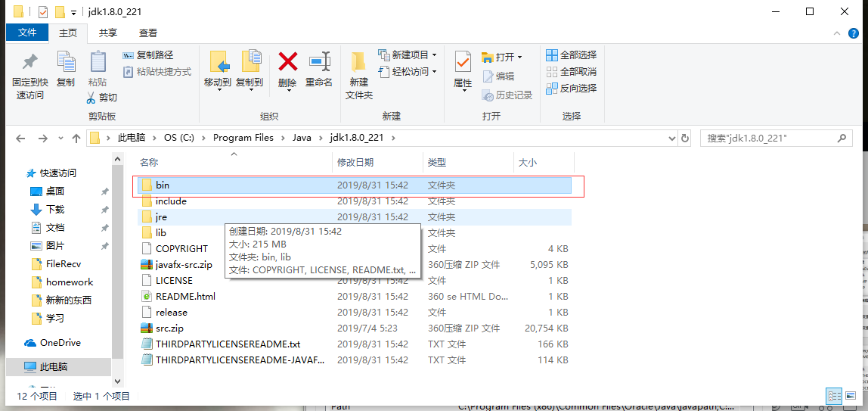
Task: Click the Forward navigation arrow
Action: click(42, 139)
